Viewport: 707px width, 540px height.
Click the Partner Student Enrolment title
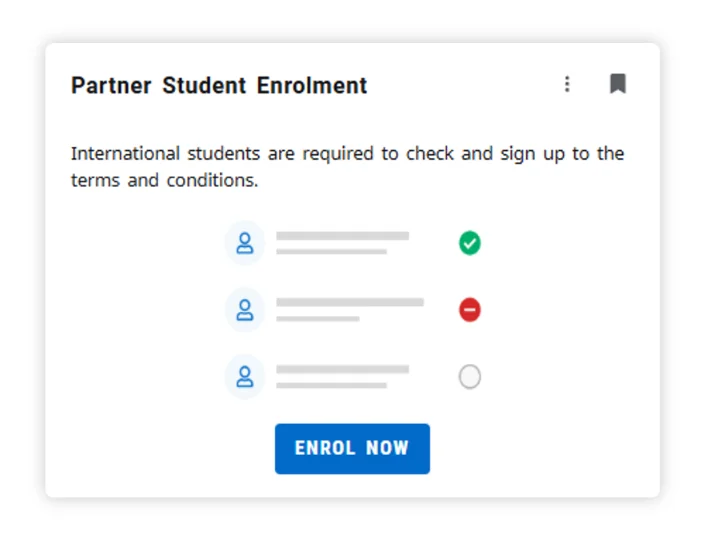[219, 86]
